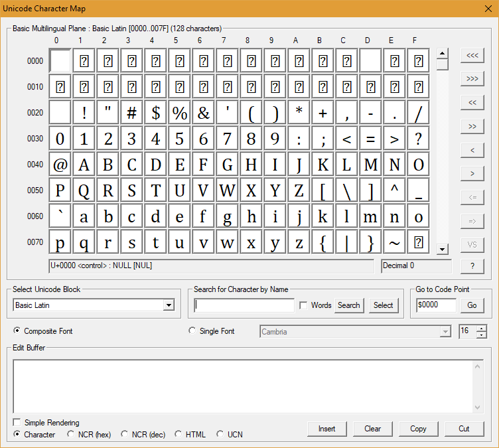Select the plus + character cell
Image resolution: width=499 pixels, height=448 pixels.
322,112
